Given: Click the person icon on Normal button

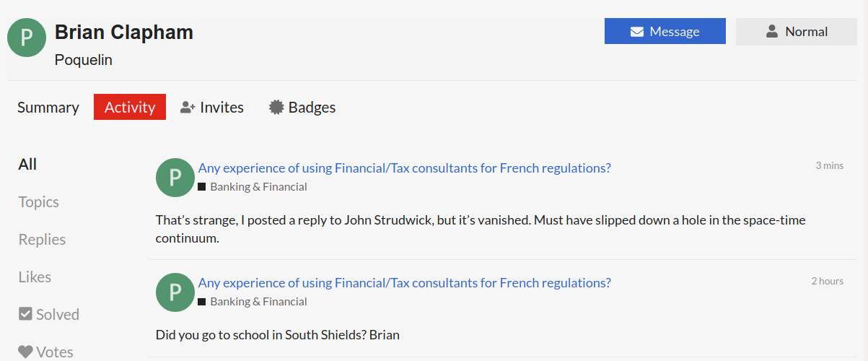Looking at the screenshot, I should click(772, 31).
